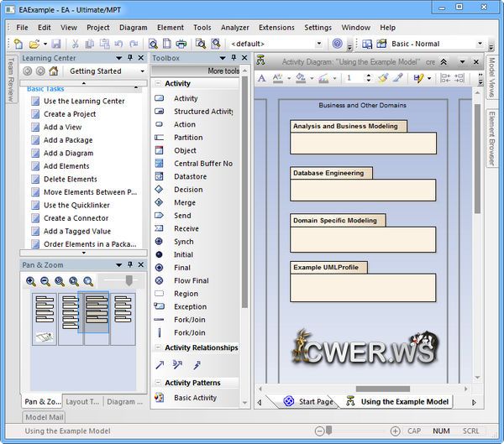
Task: Open the Create a Connector task link
Action: (x=76, y=218)
